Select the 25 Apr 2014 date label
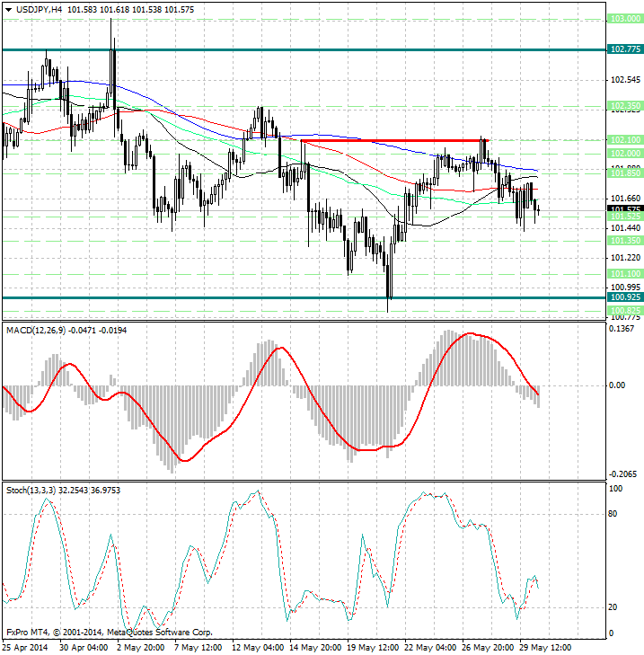The height and width of the screenshot is (655, 644). pyautogui.click(x=23, y=647)
